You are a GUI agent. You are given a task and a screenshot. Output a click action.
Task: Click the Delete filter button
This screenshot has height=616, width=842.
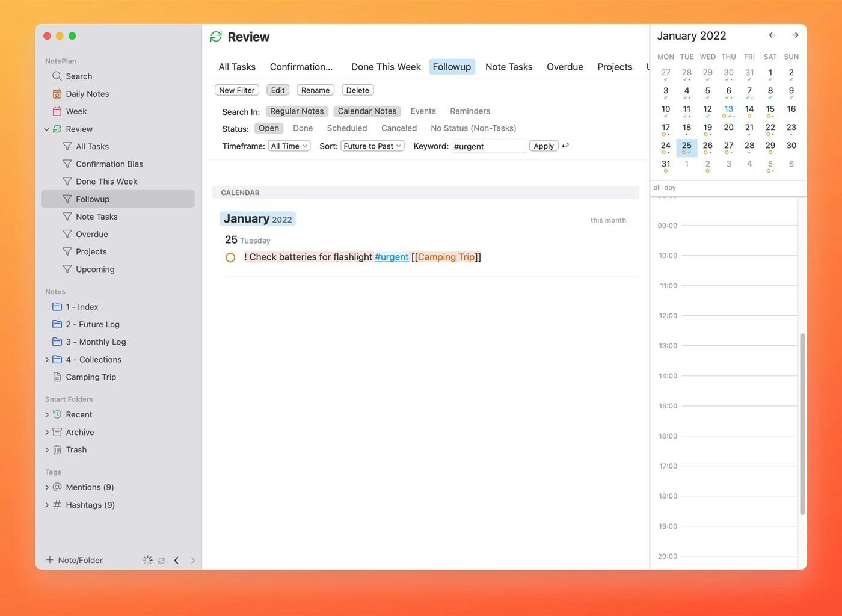[358, 90]
